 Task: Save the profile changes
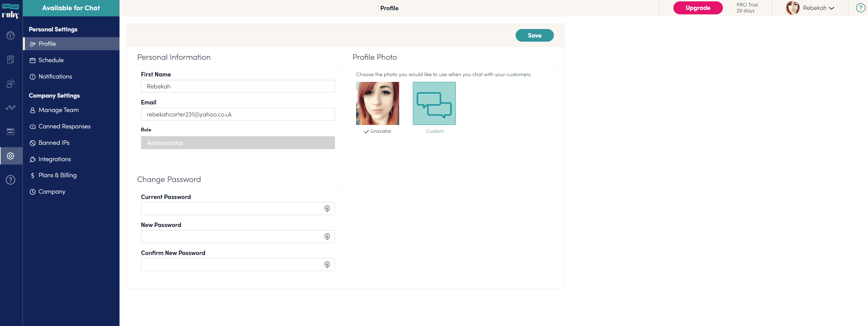(x=534, y=35)
